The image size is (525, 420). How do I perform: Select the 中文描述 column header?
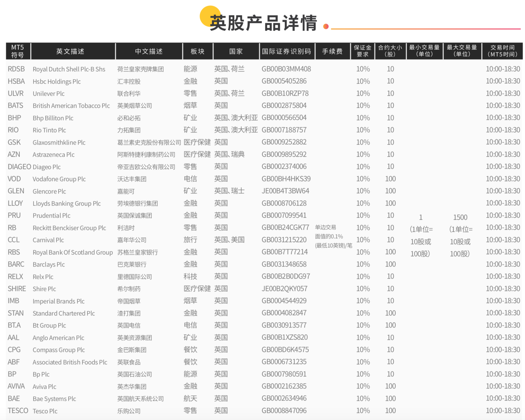coord(149,51)
